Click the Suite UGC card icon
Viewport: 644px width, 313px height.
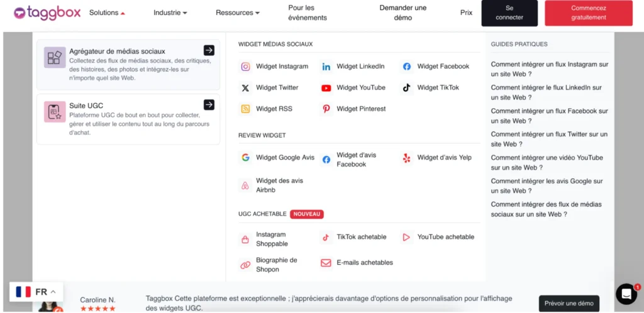click(55, 112)
